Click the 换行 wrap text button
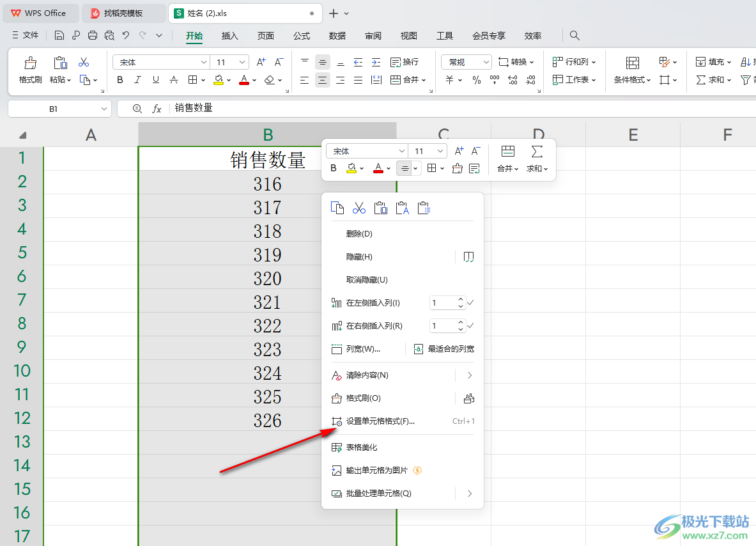 [405, 62]
